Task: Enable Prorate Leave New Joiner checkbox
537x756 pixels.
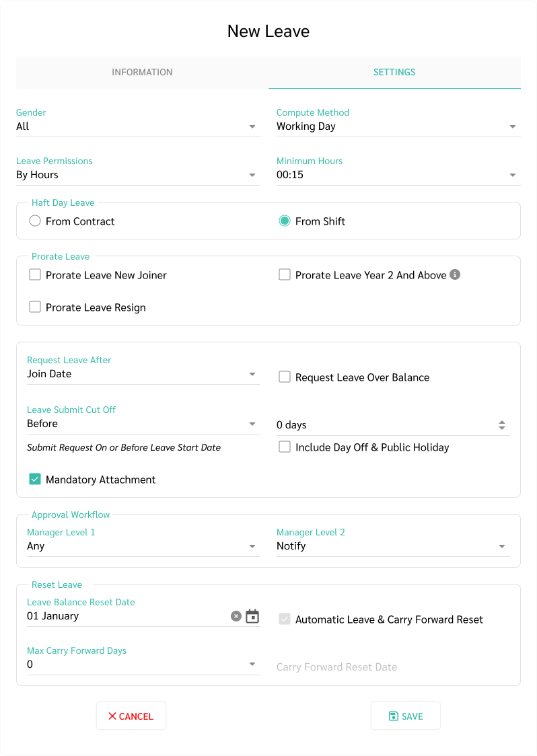Action: click(x=35, y=275)
